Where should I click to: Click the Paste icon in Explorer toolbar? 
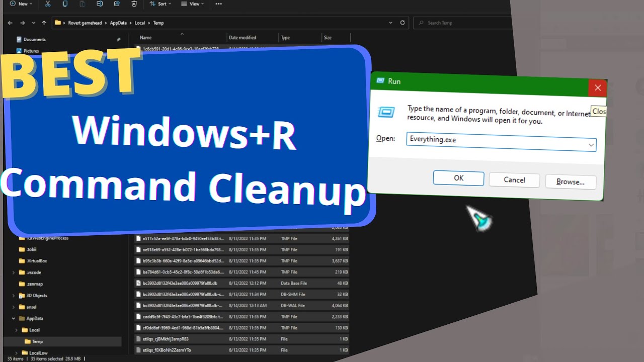pyautogui.click(x=82, y=4)
